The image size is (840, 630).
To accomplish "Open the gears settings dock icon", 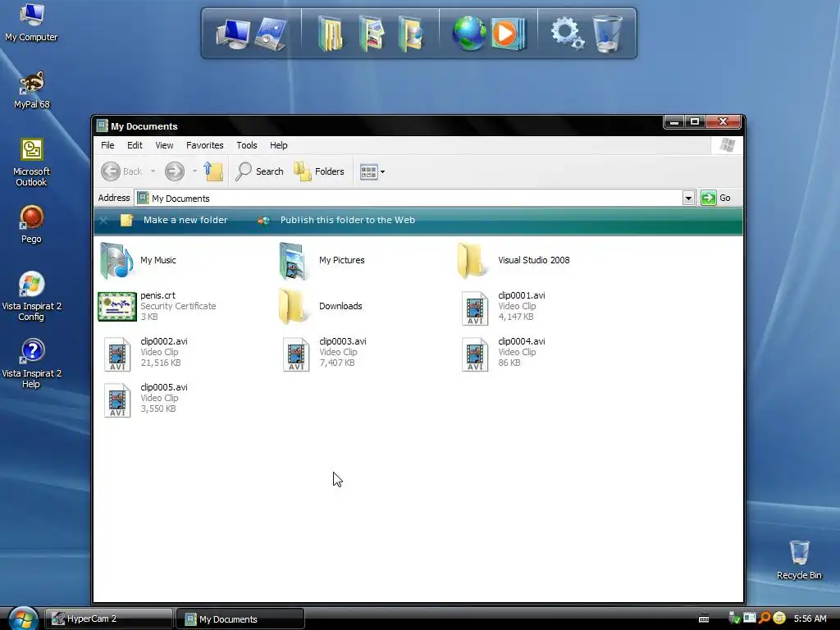I will [568, 33].
